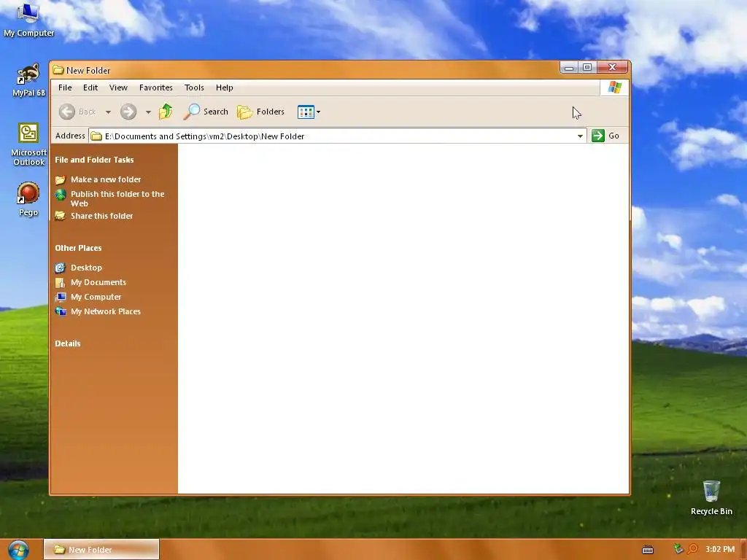This screenshot has height=560, width=747.
Task: Click the My Documents sidebar icon
Action: click(61, 282)
